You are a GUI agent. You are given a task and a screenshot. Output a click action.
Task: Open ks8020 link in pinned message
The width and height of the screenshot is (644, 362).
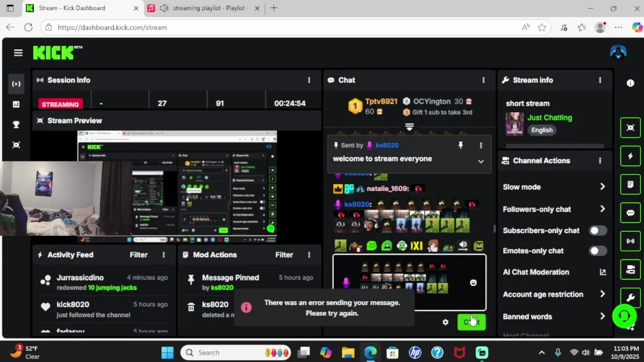tap(387, 145)
